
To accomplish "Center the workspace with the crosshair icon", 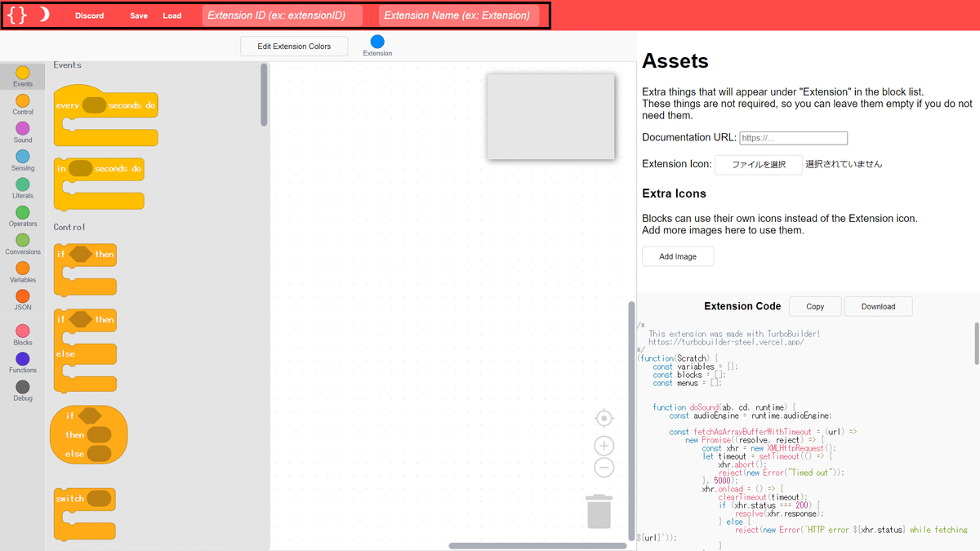I will coord(604,419).
